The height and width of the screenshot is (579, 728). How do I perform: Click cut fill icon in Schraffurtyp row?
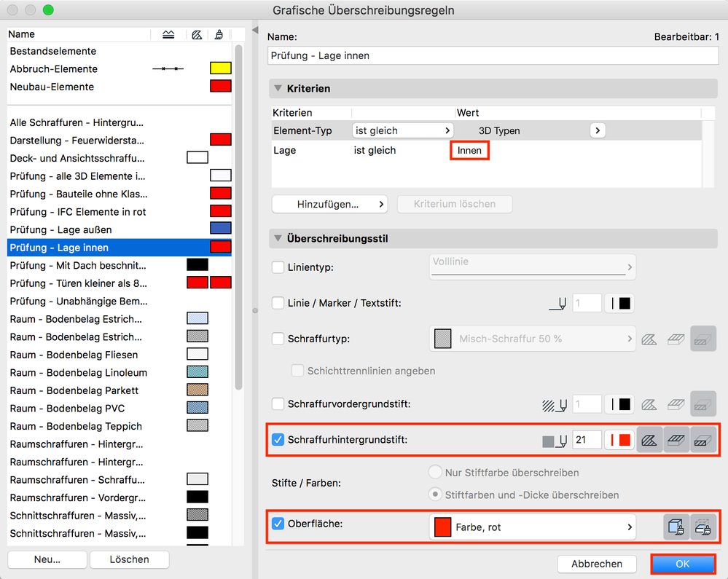coord(703,339)
